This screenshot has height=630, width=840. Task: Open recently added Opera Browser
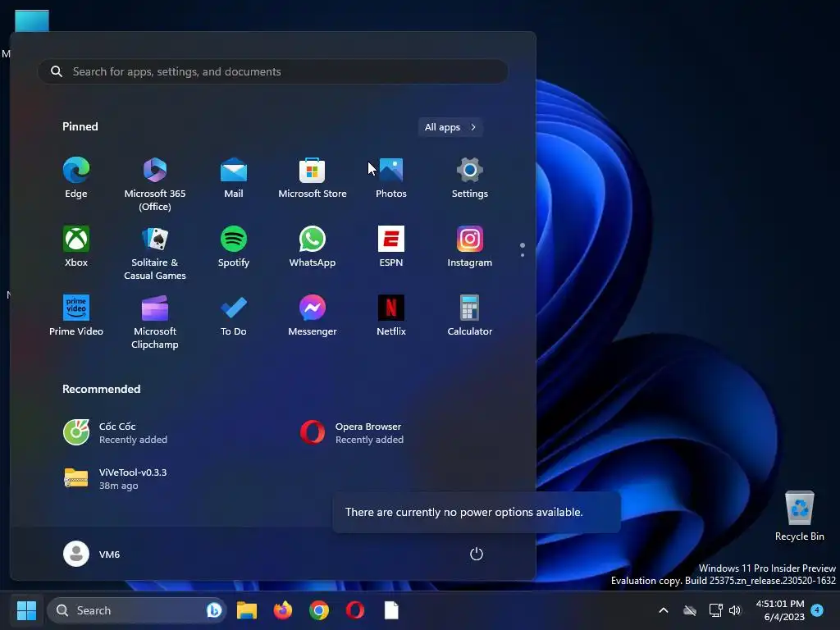click(x=352, y=433)
